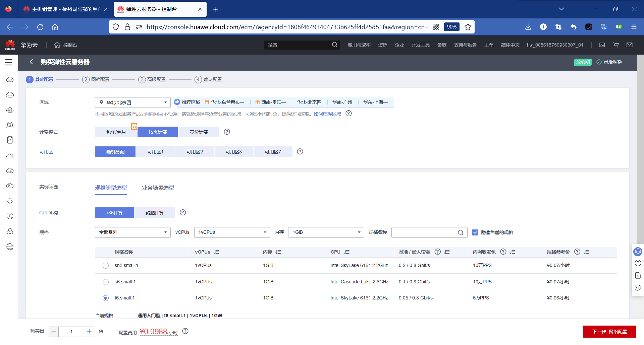Open the messages envelope icon

pyautogui.click(x=630, y=45)
